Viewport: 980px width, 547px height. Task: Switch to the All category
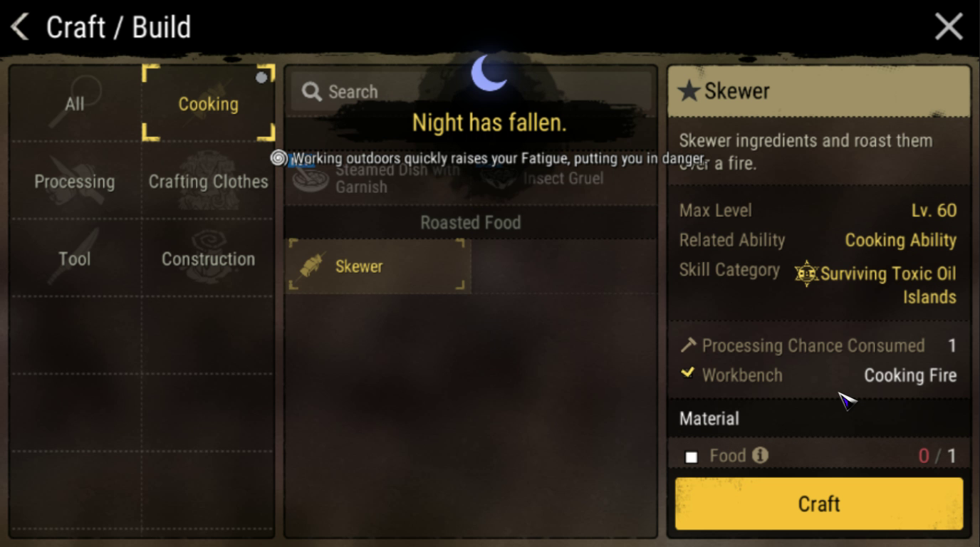click(75, 104)
